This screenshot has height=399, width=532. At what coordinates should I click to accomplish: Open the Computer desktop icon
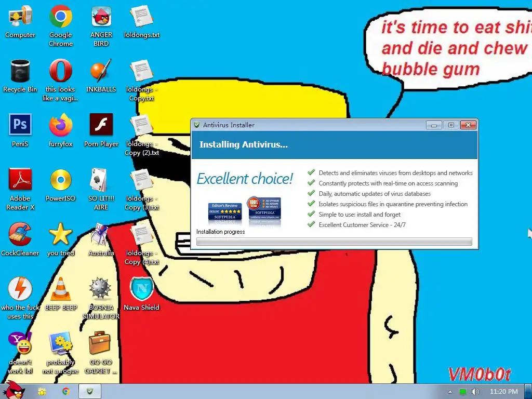tap(20, 21)
